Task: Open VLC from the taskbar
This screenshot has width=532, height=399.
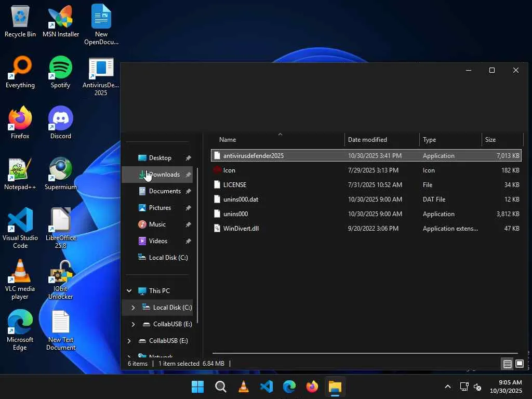Action: [244, 387]
